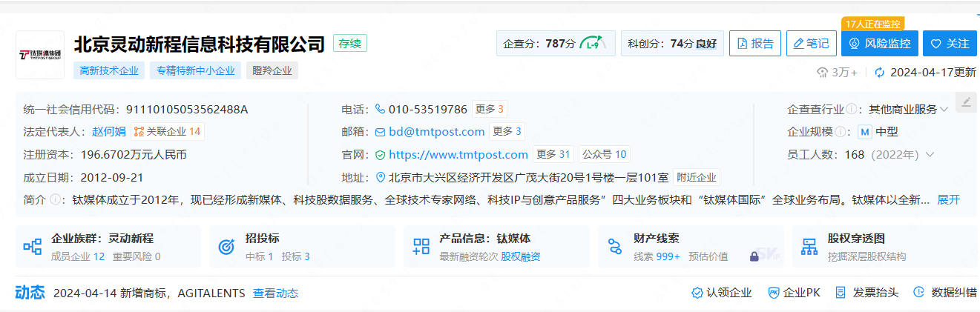Refresh data via the update icon

click(880, 73)
